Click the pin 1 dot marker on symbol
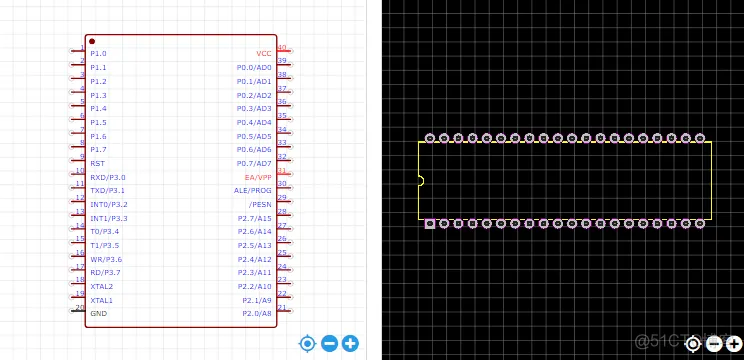Image resolution: width=744 pixels, height=360 pixels. [x=92, y=42]
